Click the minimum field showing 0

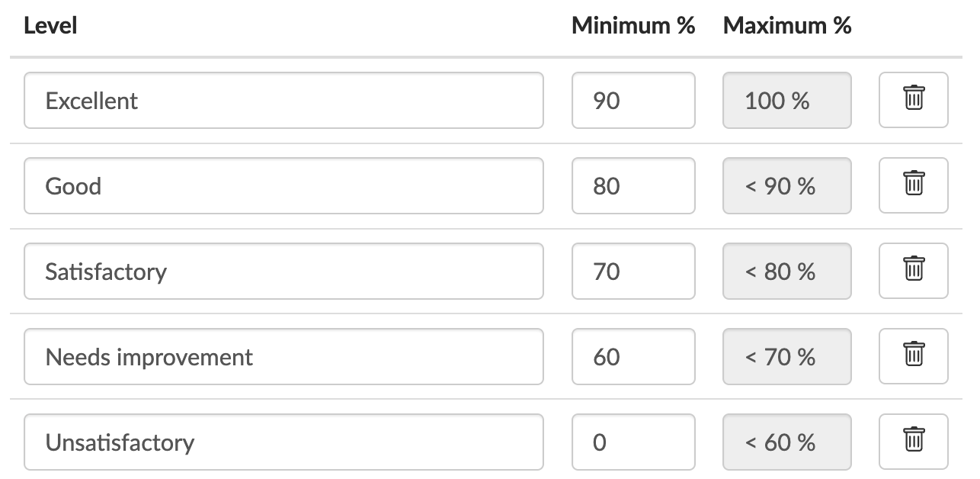point(633,442)
